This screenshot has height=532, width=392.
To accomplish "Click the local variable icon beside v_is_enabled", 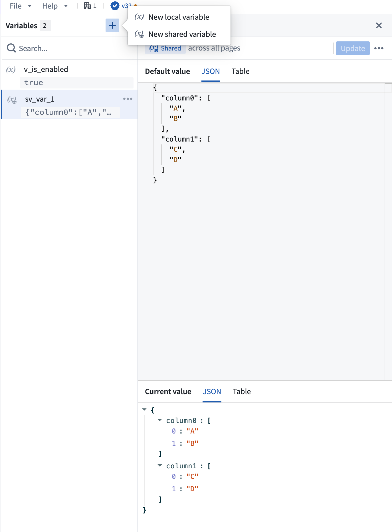I will (11, 69).
